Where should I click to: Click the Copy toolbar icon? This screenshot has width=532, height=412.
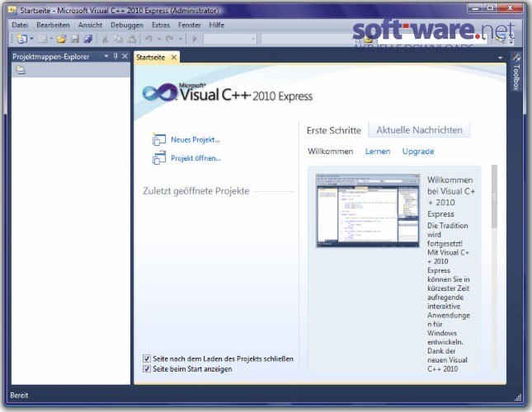(118, 40)
